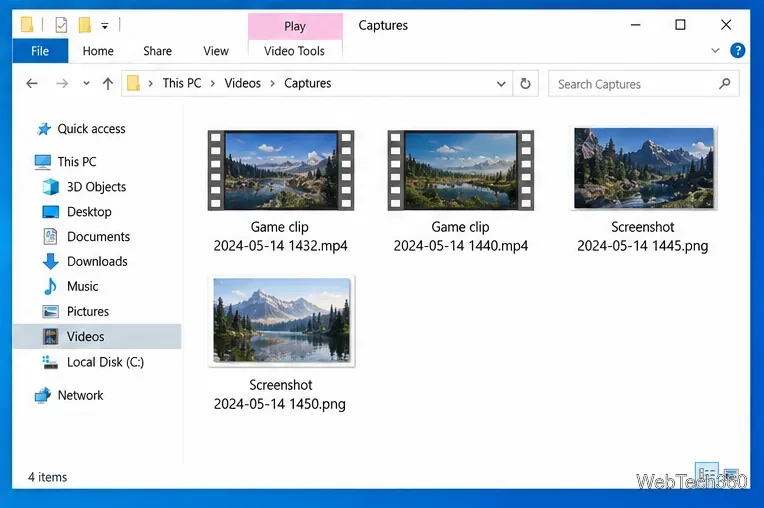
Task: Open the address bar history dropdown
Action: 501,84
